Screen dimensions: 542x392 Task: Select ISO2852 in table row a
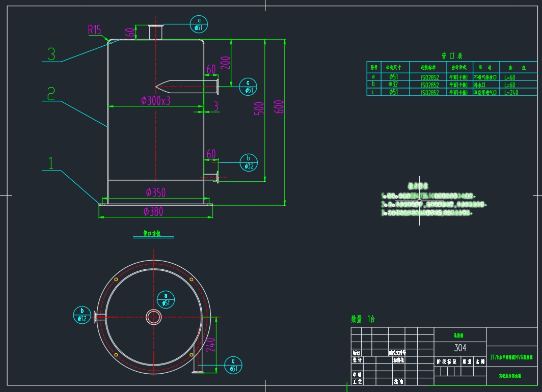pos(430,77)
